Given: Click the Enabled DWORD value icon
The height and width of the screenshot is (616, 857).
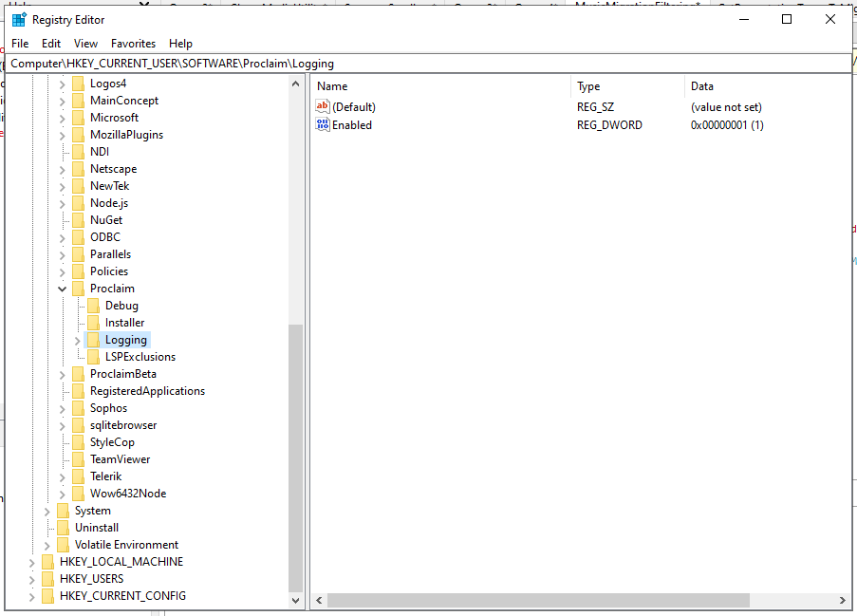Looking at the screenshot, I should tap(323, 124).
